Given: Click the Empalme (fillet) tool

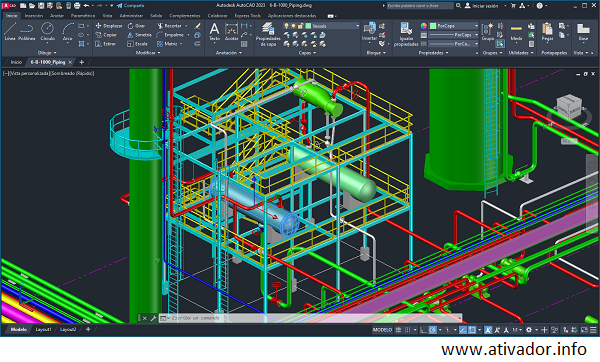Looking at the screenshot, I should (170, 35).
